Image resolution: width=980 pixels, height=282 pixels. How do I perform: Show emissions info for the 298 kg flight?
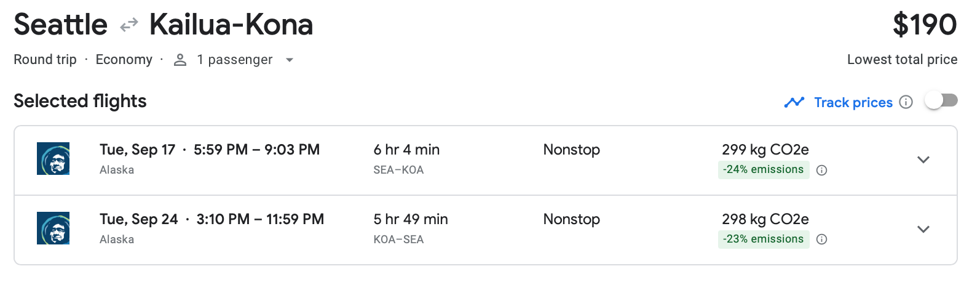click(822, 240)
